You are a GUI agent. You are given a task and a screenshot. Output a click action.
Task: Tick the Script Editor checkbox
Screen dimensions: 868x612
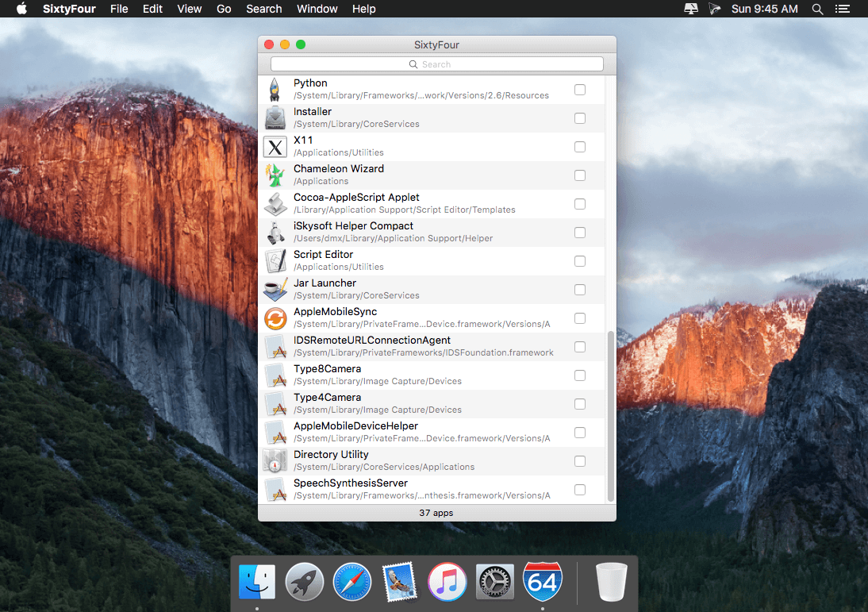(x=579, y=261)
